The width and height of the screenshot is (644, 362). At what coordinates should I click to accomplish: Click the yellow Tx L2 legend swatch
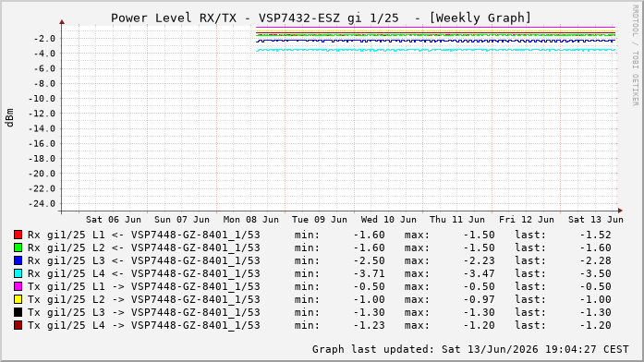click(18, 299)
